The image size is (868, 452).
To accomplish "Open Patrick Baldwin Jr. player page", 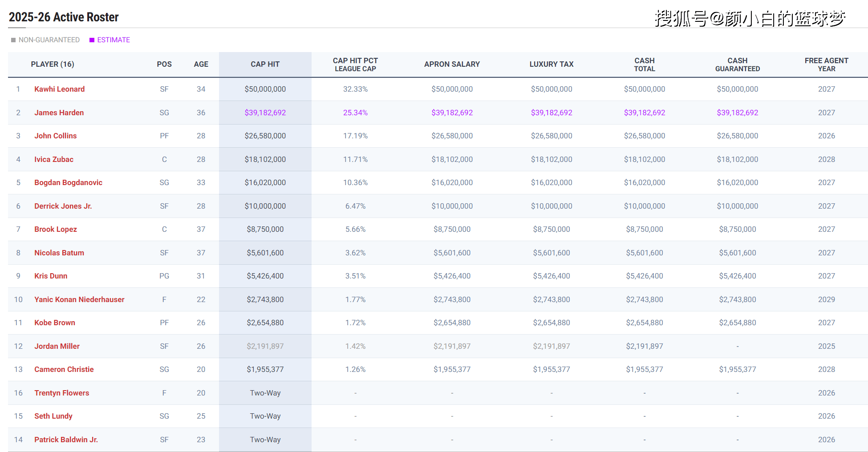I will click(x=66, y=440).
